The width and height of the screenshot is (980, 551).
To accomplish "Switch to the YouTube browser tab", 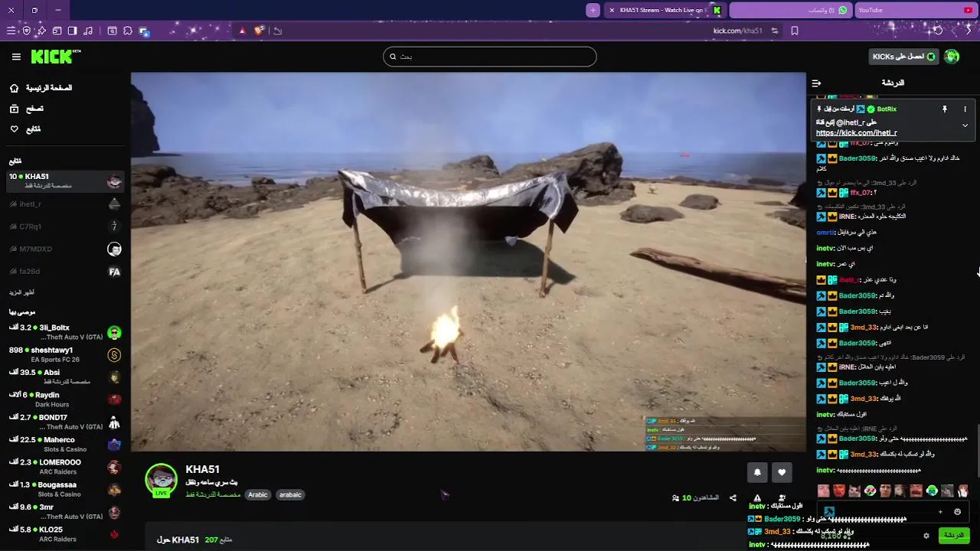I will pos(915,10).
